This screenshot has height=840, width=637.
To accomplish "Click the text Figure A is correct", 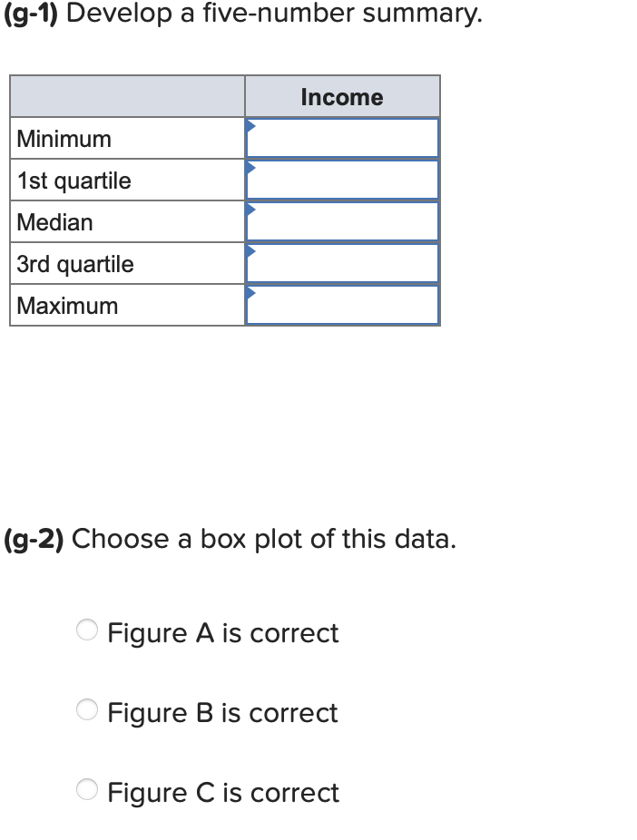I will pos(222,632).
